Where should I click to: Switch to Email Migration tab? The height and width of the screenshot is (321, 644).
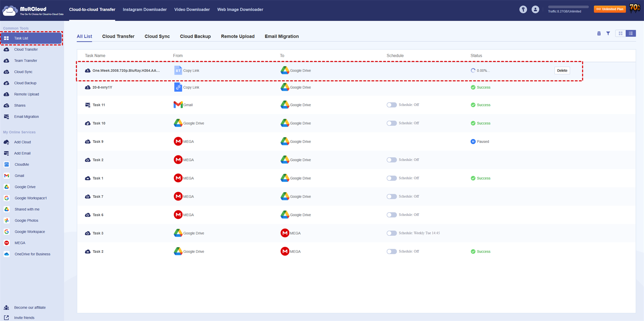click(x=281, y=36)
